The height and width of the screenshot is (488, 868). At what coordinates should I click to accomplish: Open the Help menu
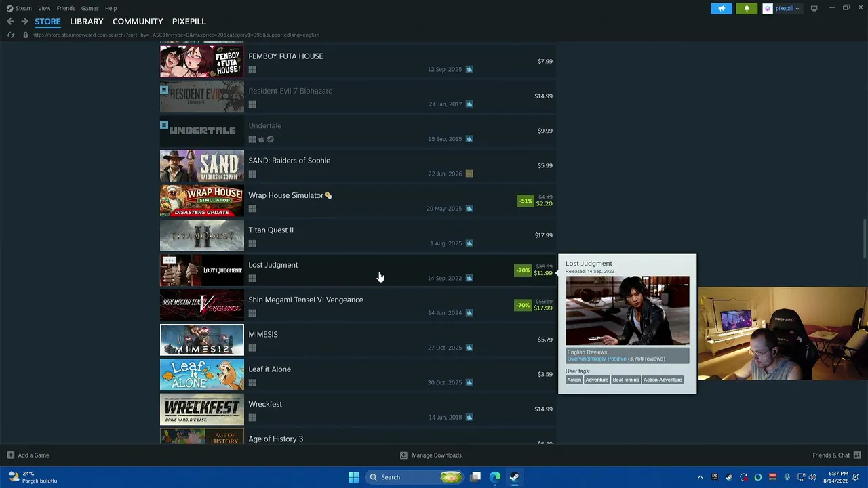pos(111,8)
